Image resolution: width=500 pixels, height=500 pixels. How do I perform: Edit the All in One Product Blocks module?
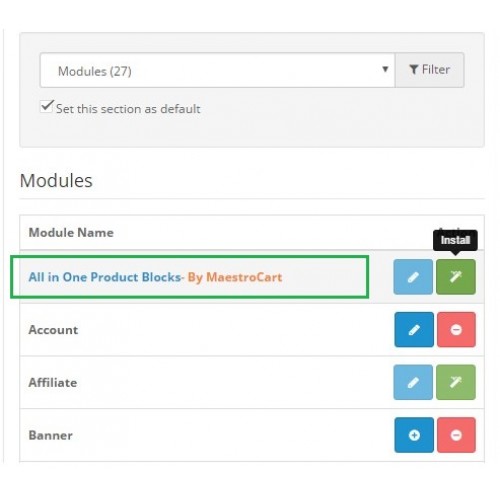413,277
